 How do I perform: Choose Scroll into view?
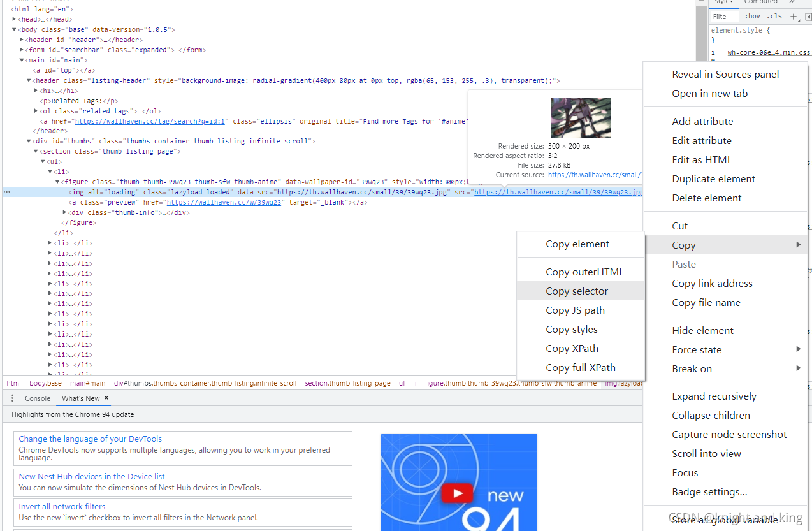click(x=725, y=453)
